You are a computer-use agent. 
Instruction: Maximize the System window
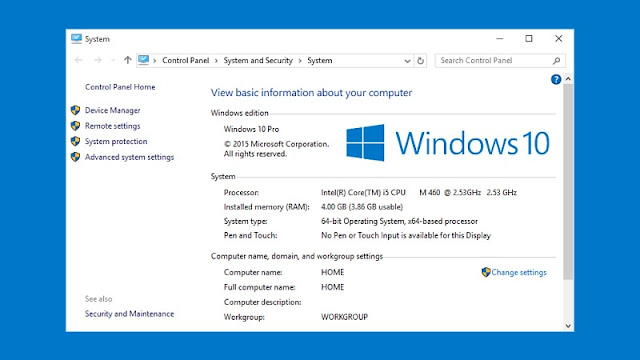coord(529,38)
